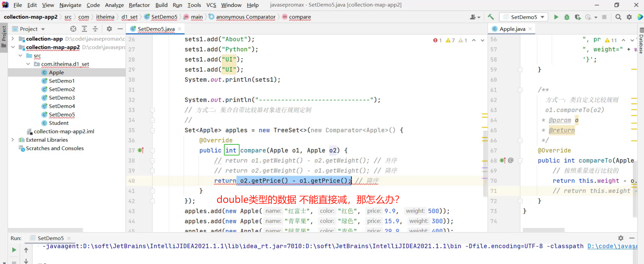The image size is (644, 264).
Task: Collapse the src folder
Action: (20, 55)
